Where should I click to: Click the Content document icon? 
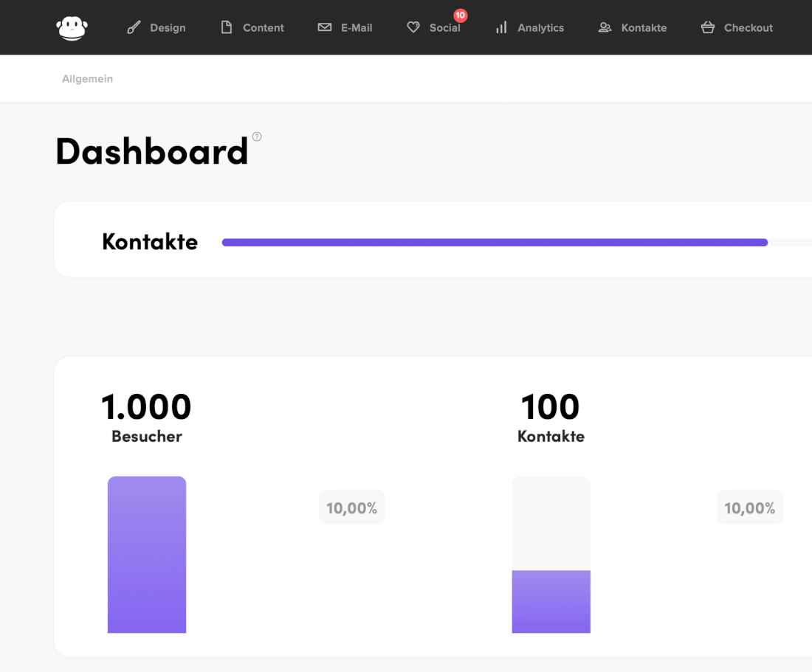(227, 27)
